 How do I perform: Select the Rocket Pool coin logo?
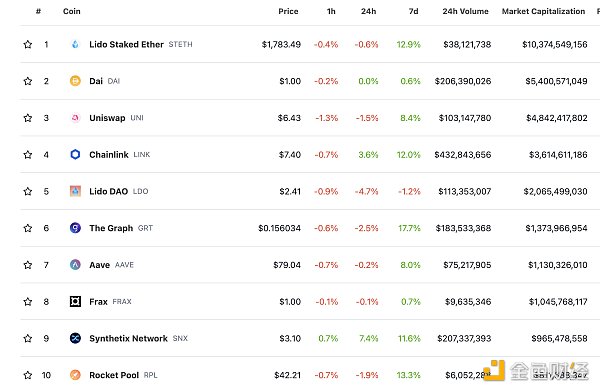point(75,375)
